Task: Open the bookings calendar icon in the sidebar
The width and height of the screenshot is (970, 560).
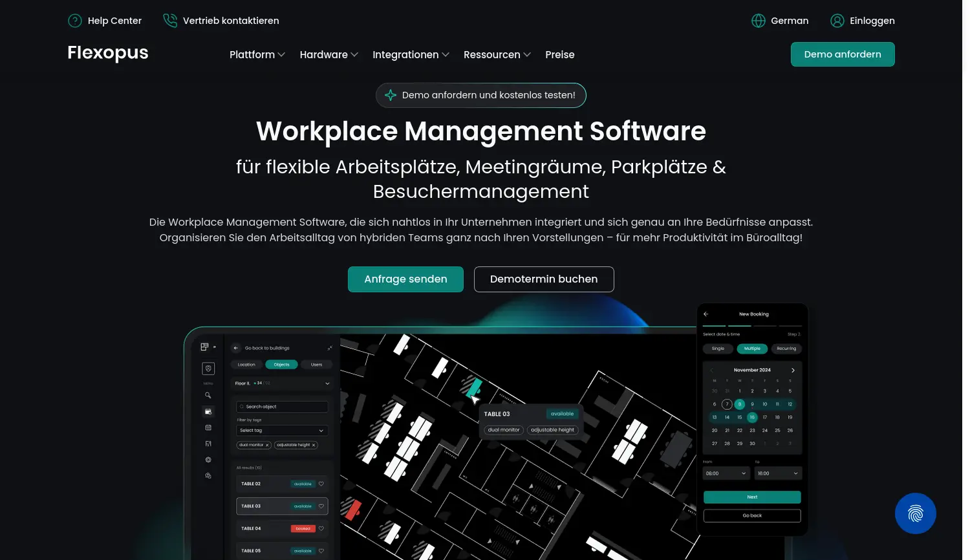Action: (209, 412)
